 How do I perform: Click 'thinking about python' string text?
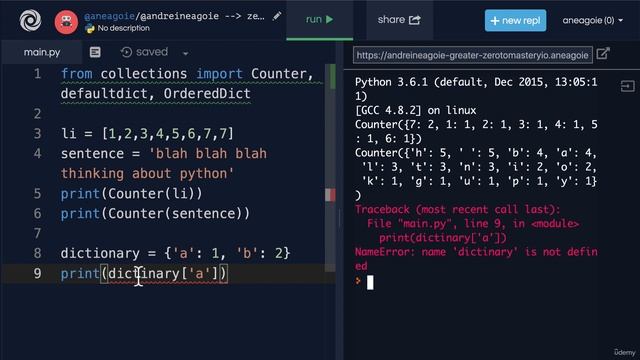coord(147,173)
